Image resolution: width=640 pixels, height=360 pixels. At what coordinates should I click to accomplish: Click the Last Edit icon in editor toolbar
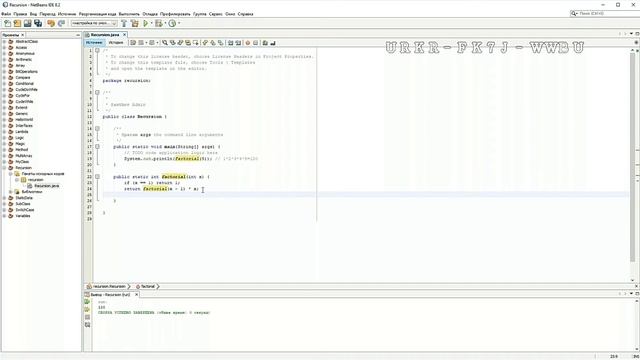tap(133, 42)
